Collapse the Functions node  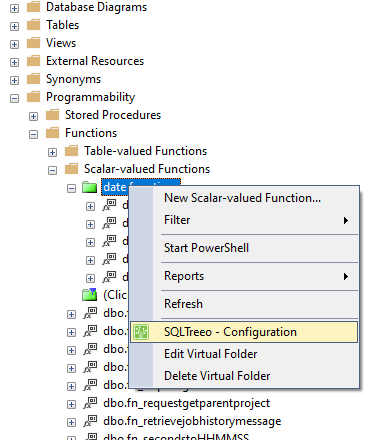(x=33, y=134)
